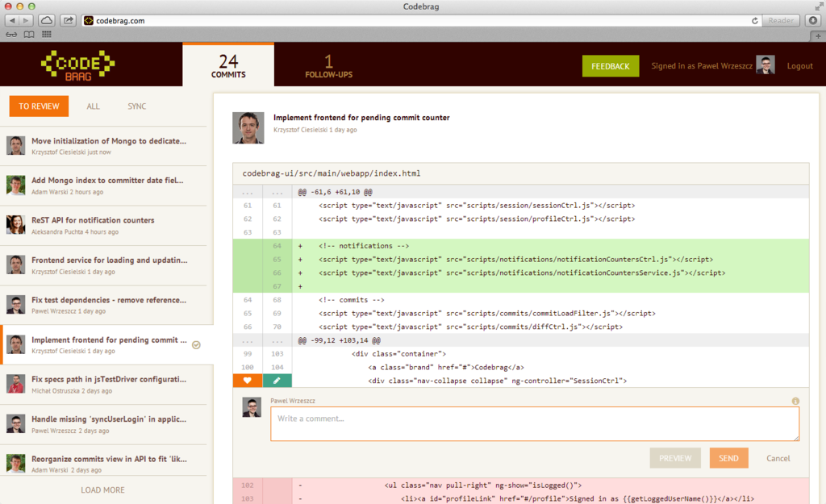Open commit 'Handle missing syncUserLogin in applic...'
Image resolution: width=826 pixels, height=504 pixels.
click(x=103, y=424)
